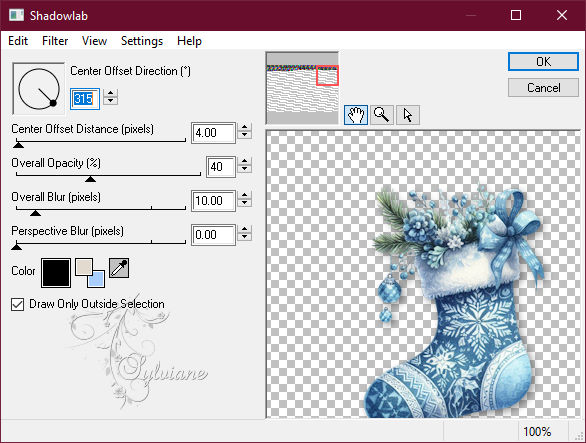Click the light blue background color swatch
Screen dimensions: 586x443
pos(96,279)
